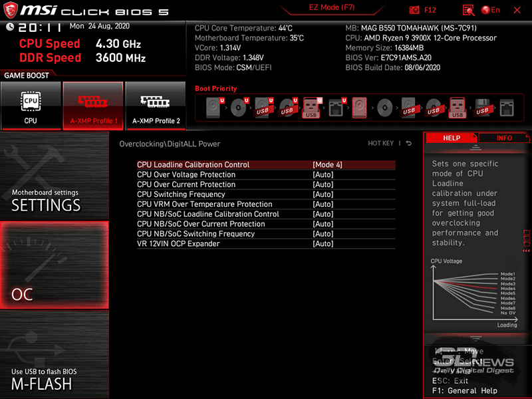Screen dimensions: 532x399
Task: Switch to EZ Mode (F7)
Action: tap(332, 7)
